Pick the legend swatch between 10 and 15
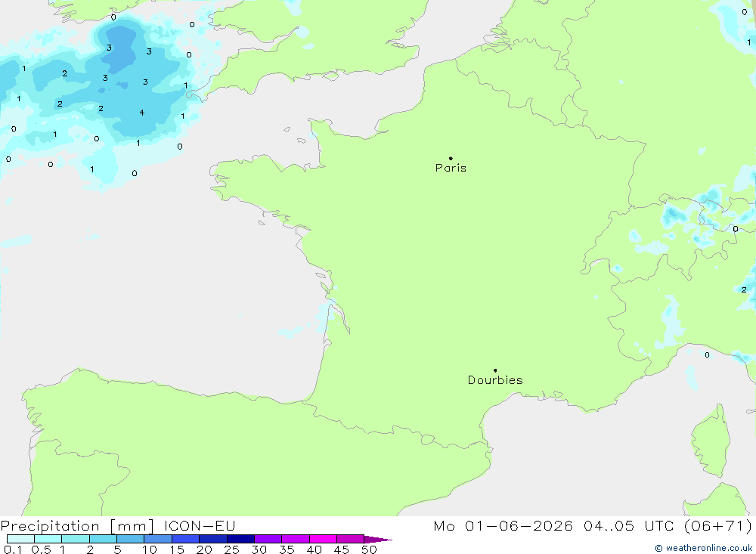 (158, 539)
